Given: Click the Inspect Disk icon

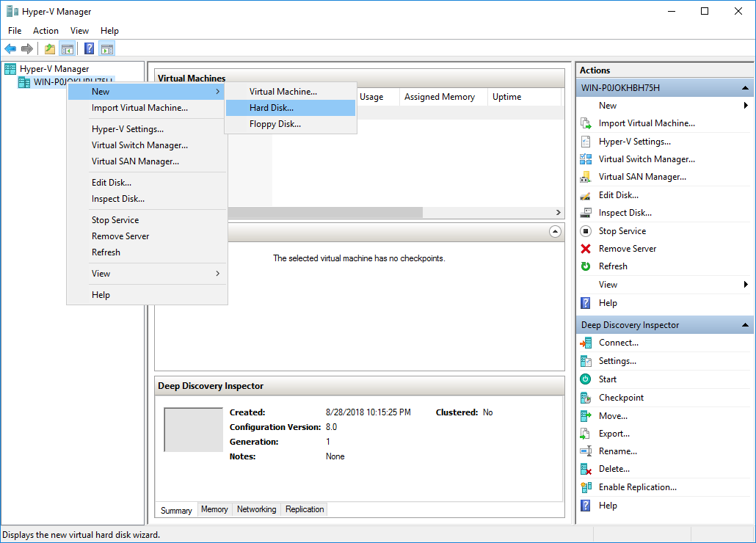Looking at the screenshot, I should click(586, 212).
